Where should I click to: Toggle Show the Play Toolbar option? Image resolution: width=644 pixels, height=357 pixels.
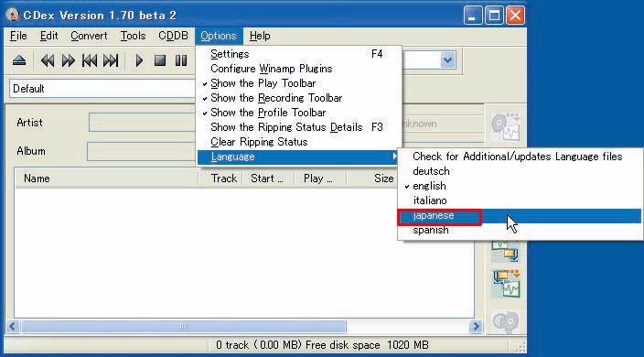click(x=298, y=83)
